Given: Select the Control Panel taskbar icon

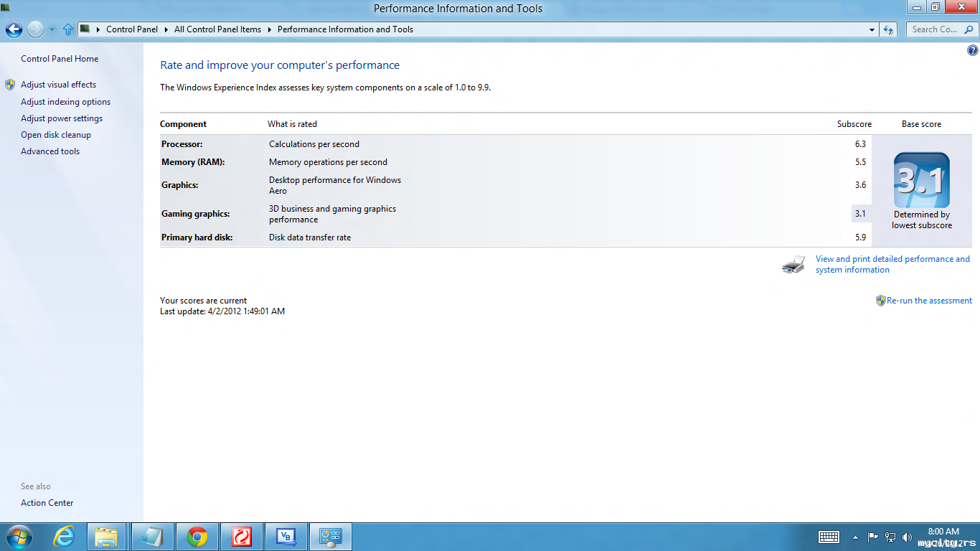Looking at the screenshot, I should coord(330,537).
